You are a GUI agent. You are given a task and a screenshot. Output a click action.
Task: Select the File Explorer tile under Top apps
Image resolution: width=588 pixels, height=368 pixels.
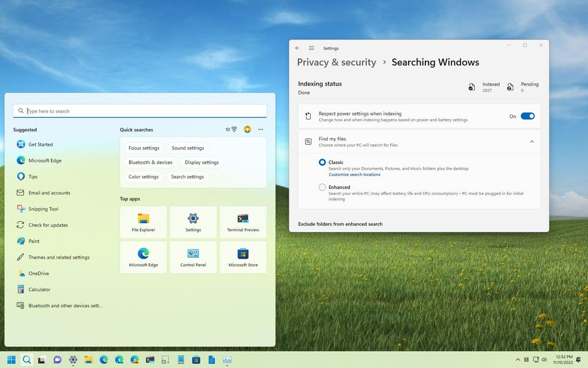point(143,221)
